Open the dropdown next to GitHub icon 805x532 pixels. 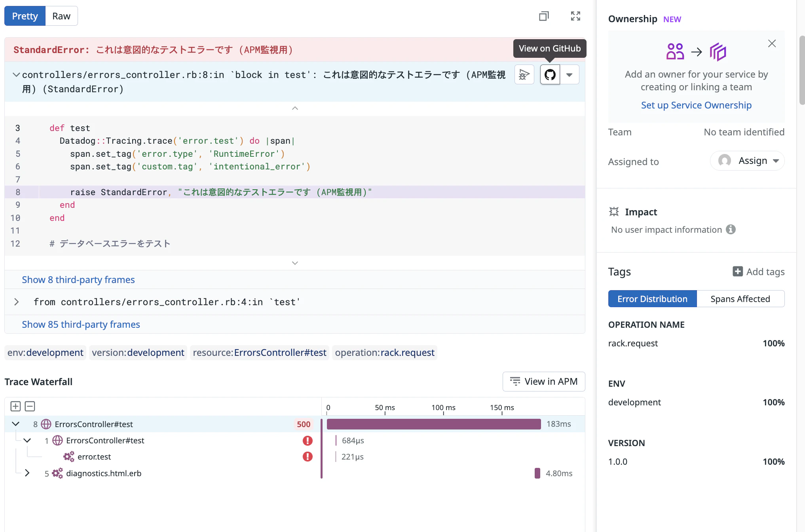click(x=570, y=74)
